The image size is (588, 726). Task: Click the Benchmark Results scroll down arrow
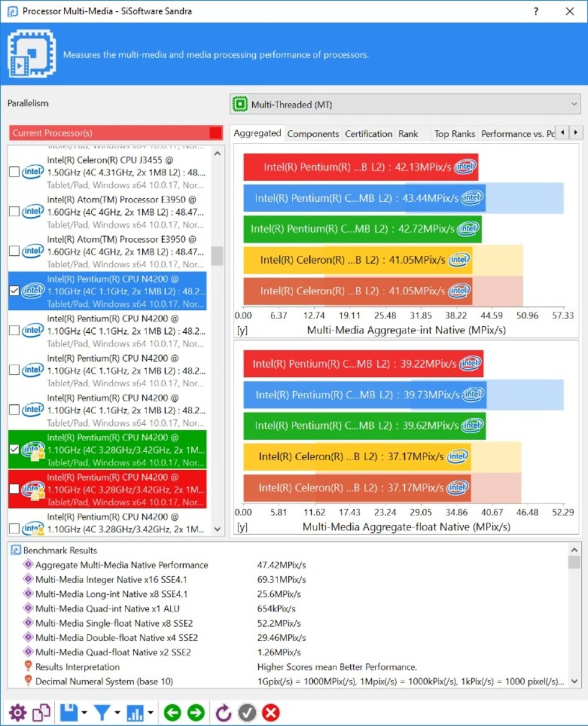(x=574, y=681)
